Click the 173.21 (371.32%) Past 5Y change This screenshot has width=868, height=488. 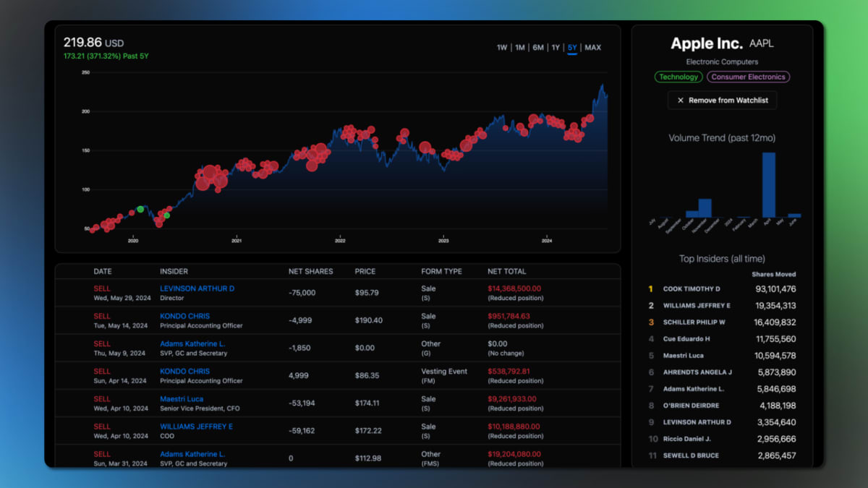click(106, 56)
